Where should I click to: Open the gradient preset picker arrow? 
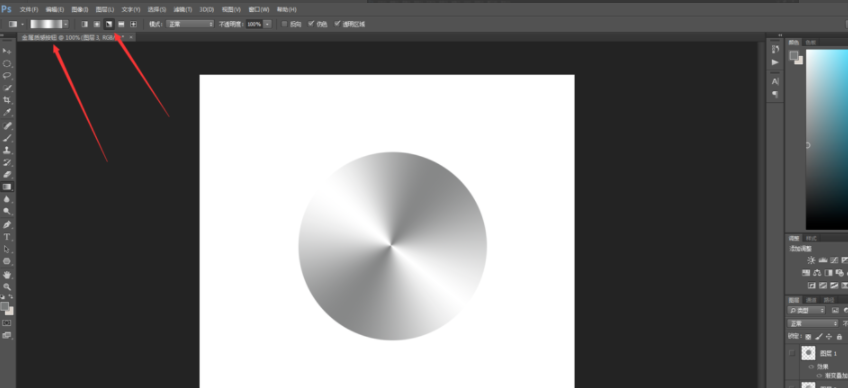coord(66,24)
